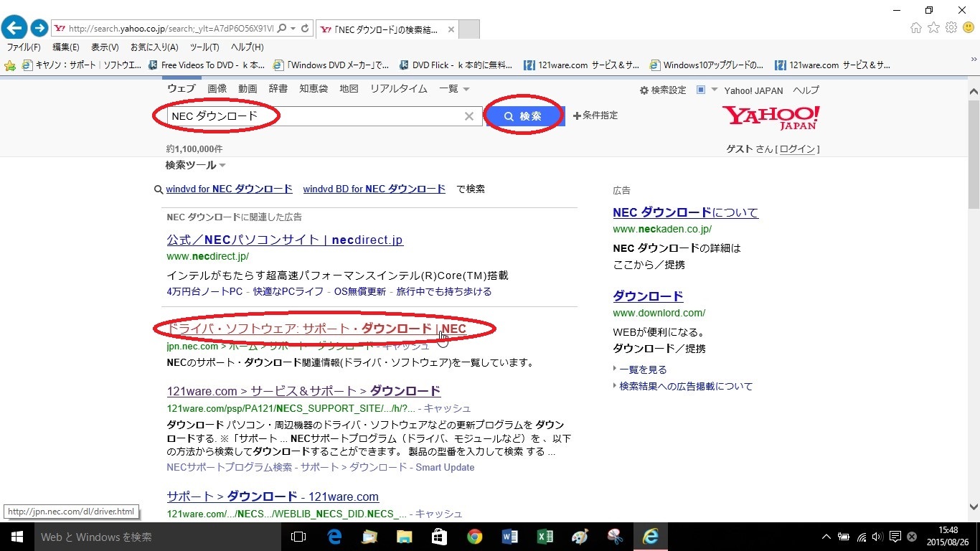Switch to the リアルタイム search tab

coord(398,89)
